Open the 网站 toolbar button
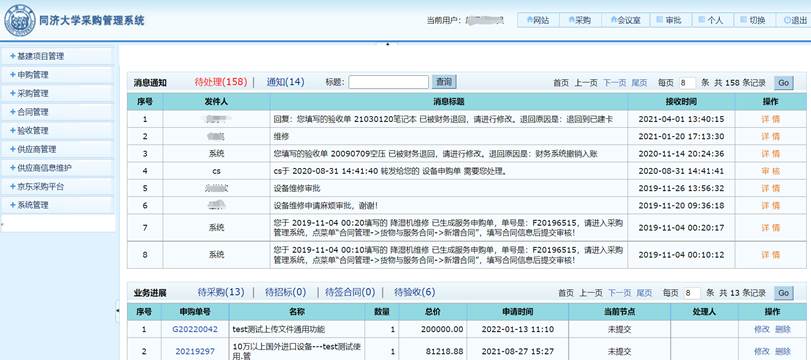 coord(538,20)
